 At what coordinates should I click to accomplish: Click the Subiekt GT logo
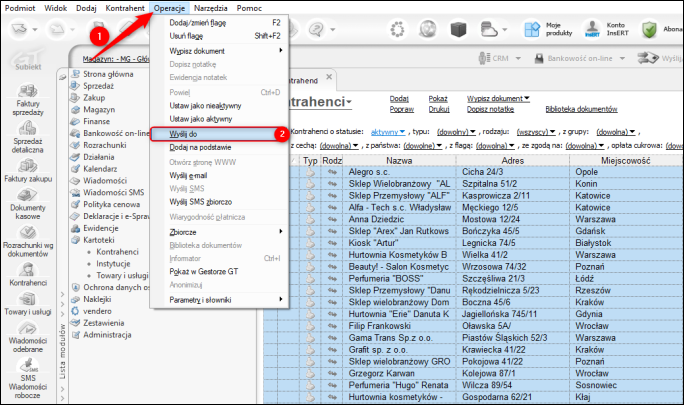point(28,60)
